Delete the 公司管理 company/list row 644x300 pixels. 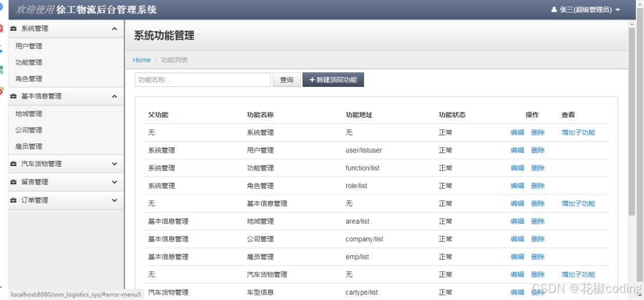pos(538,239)
